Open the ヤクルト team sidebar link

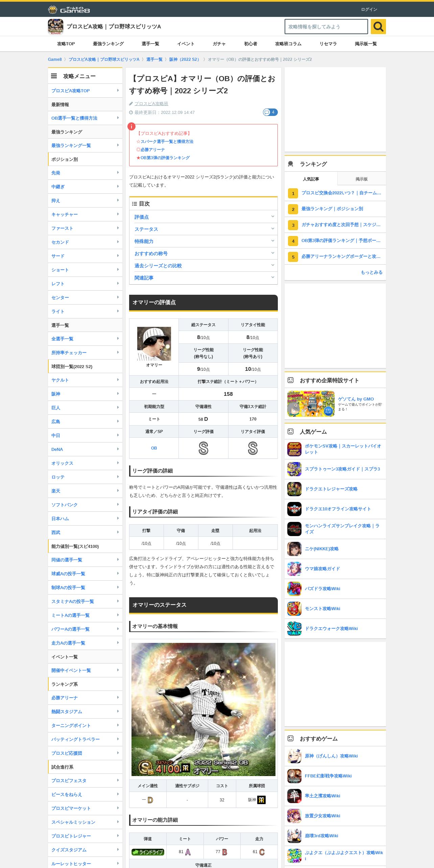(85, 380)
